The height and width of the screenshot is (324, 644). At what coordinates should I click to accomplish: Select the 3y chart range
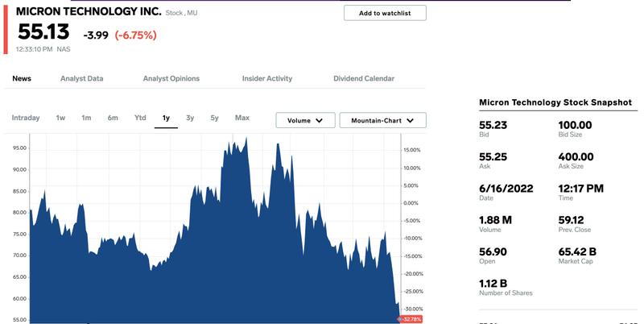click(190, 118)
